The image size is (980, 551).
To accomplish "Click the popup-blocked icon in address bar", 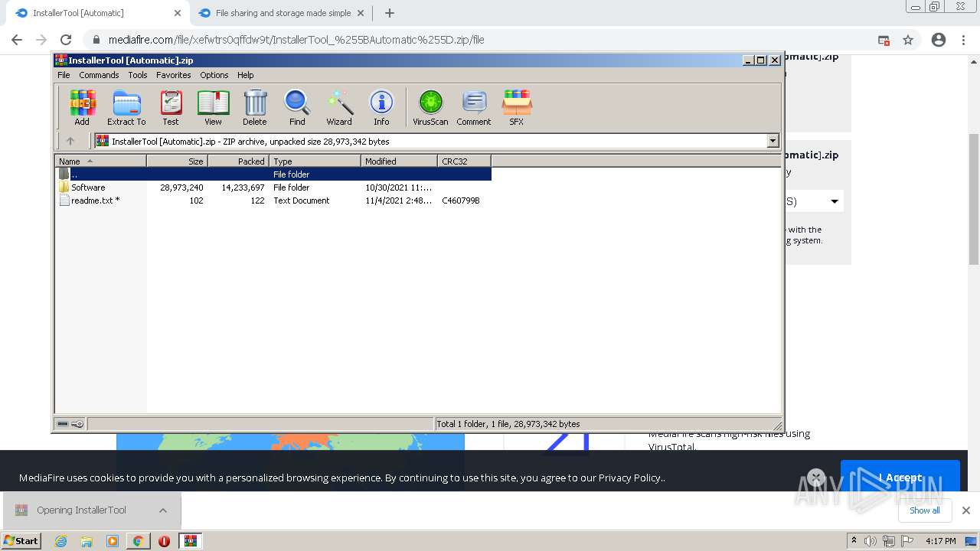I will (884, 40).
